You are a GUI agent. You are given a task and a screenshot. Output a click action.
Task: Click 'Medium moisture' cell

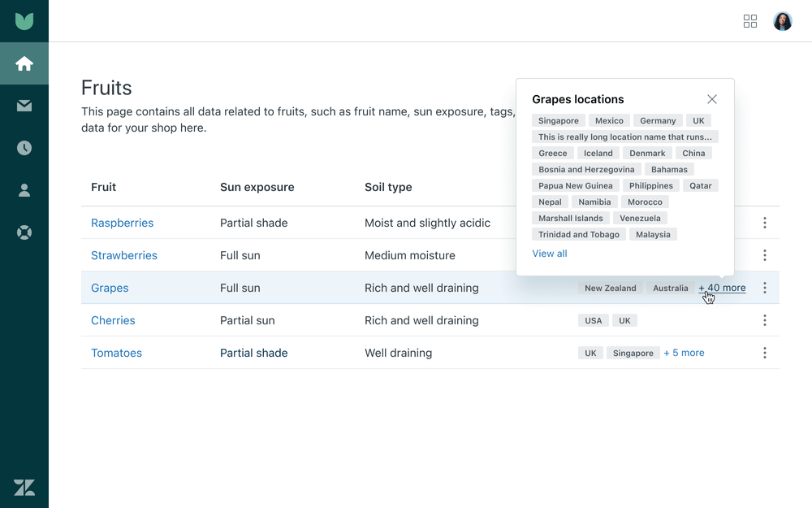[410, 255]
